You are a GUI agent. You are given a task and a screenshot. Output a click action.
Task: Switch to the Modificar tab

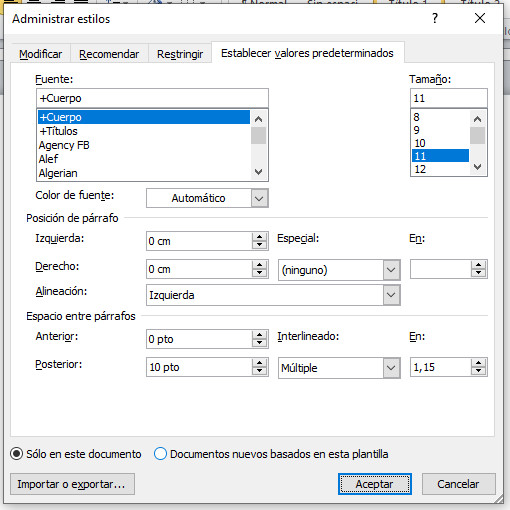[x=40, y=54]
